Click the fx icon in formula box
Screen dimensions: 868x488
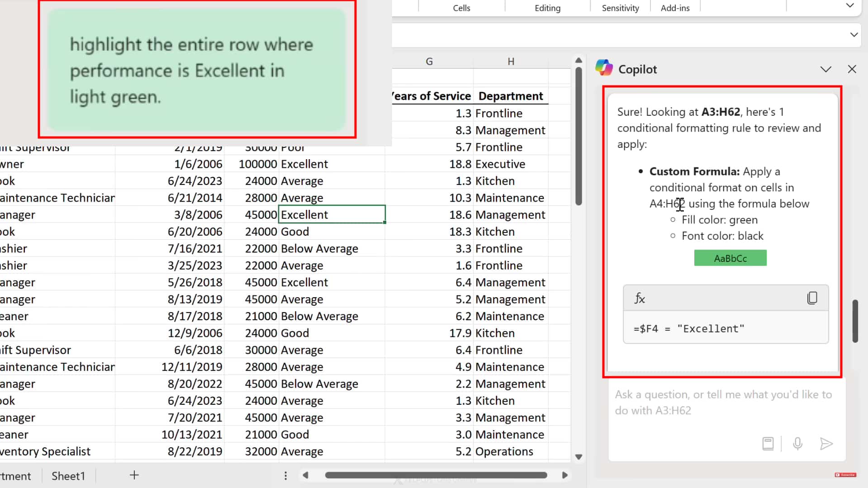point(639,298)
